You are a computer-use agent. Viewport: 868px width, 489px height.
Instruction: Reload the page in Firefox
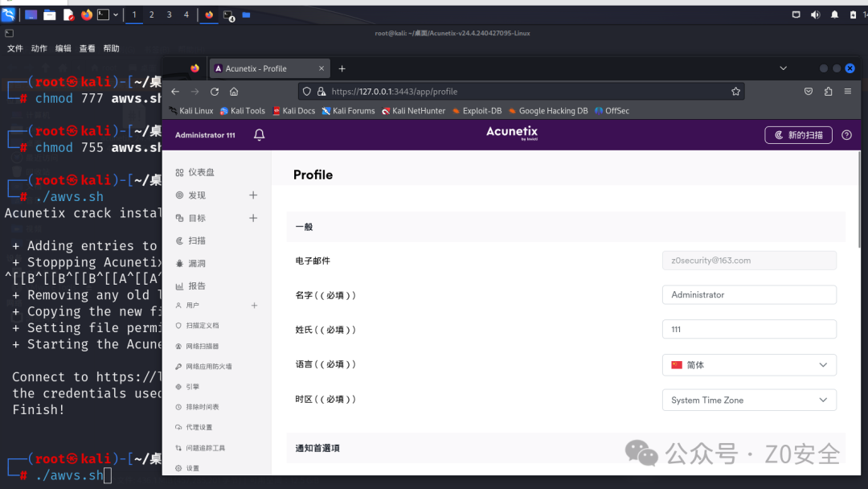(x=215, y=92)
